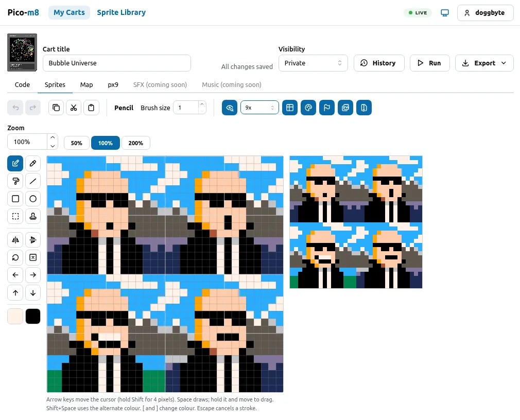Toggle the preview eye button

pos(230,108)
